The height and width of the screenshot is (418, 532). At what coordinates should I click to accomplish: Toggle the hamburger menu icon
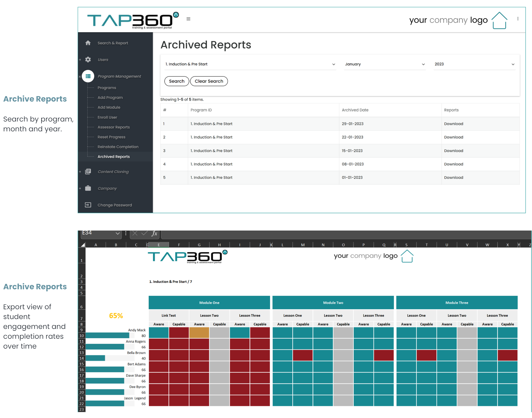coord(188,19)
